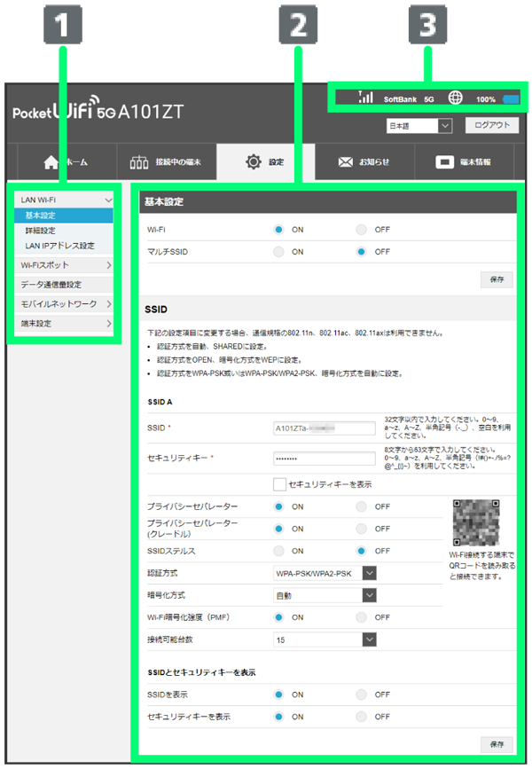Turn Wi-Fi OFF radio button
This screenshot has height=769, width=532.
pos(361,229)
